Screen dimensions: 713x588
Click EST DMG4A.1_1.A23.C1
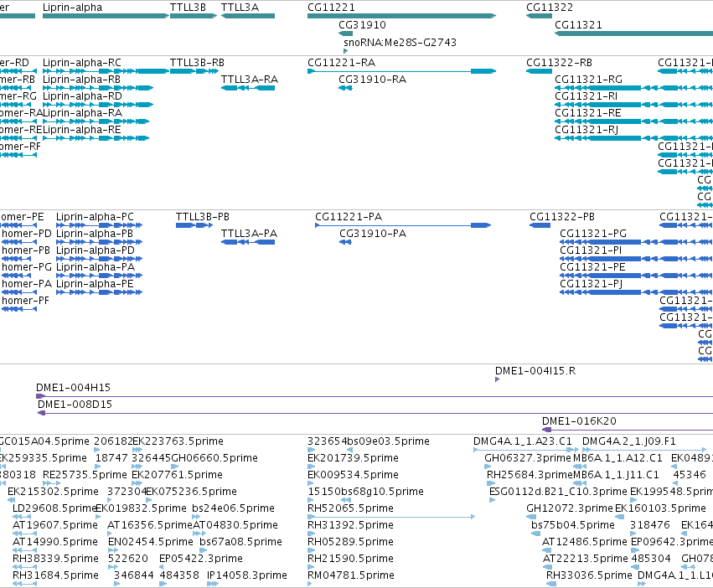[x=523, y=441]
